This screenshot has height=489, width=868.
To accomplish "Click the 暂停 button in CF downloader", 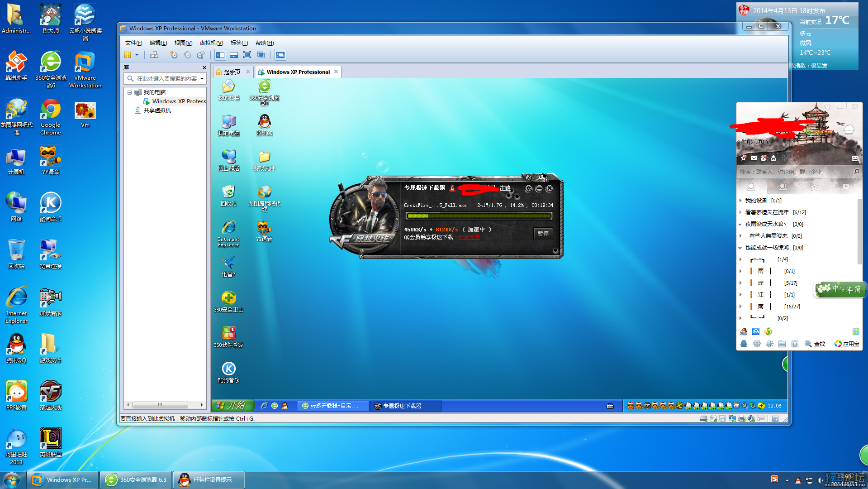I will pyautogui.click(x=543, y=233).
